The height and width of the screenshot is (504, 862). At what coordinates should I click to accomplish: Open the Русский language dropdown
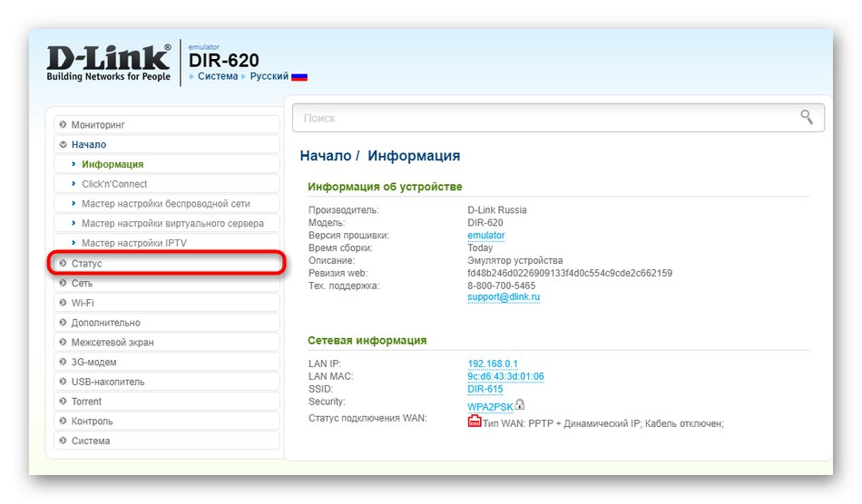pyautogui.click(x=269, y=76)
